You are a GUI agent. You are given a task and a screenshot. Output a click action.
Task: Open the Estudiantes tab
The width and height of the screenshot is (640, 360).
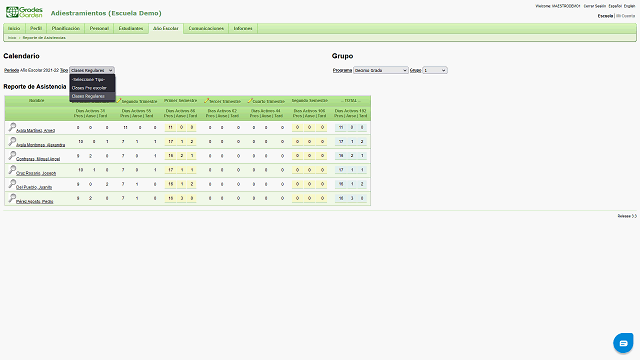coord(131,29)
